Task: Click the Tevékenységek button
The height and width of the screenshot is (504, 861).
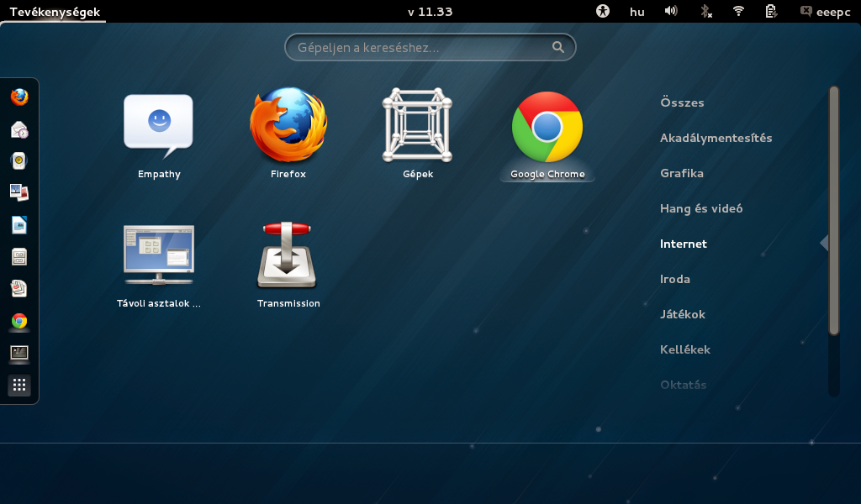Action: click(x=55, y=12)
